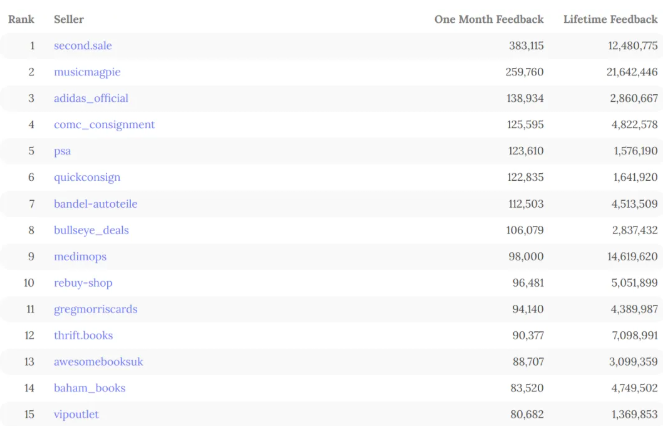This screenshot has width=663, height=426.
Task: Select one month feedback value 123,610
Action: tap(526, 151)
